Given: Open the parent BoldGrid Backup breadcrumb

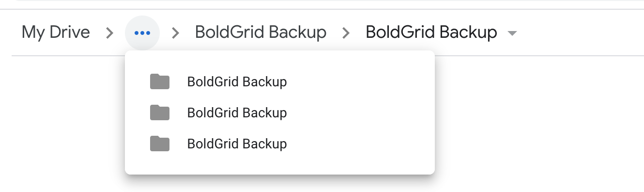Looking at the screenshot, I should tap(261, 32).
